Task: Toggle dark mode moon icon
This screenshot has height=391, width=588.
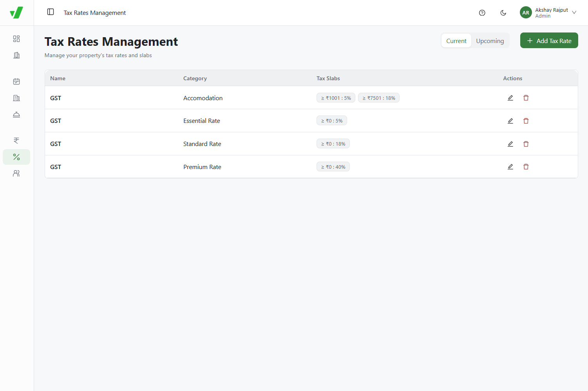Action: click(x=503, y=13)
